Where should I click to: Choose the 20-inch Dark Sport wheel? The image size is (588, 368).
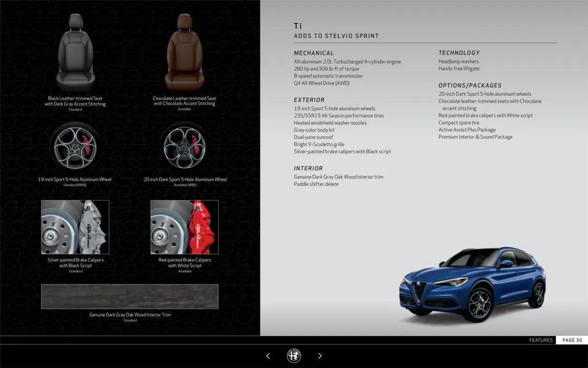[184, 147]
